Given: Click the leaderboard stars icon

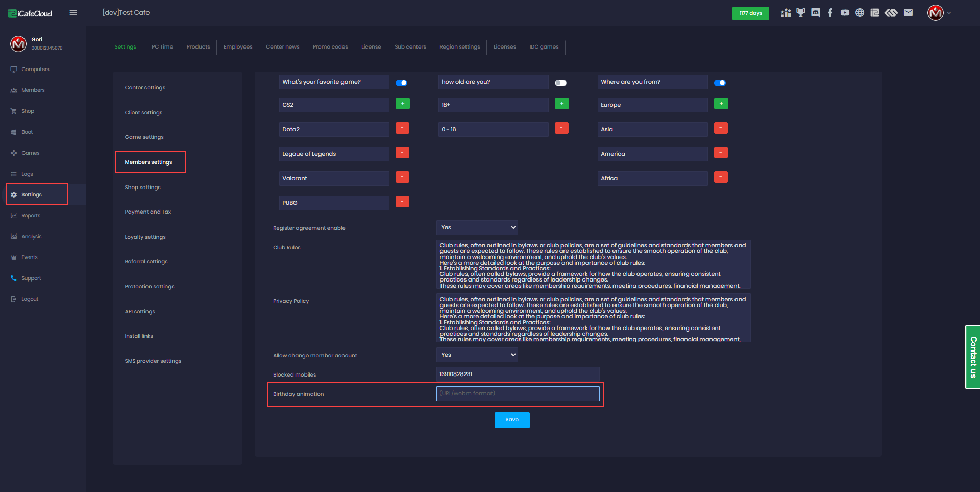Looking at the screenshot, I should (786, 13).
